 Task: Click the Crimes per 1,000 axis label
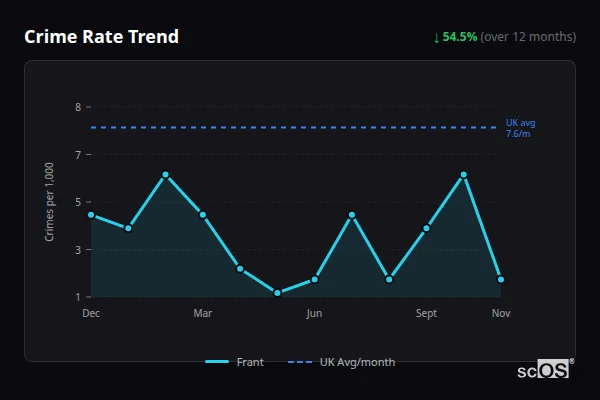pos(49,202)
